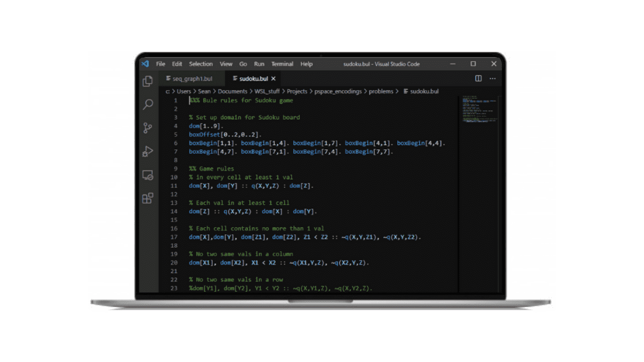Close the sudoku.bul tab
Image resolution: width=644 pixels, height=362 pixels.
(x=273, y=79)
